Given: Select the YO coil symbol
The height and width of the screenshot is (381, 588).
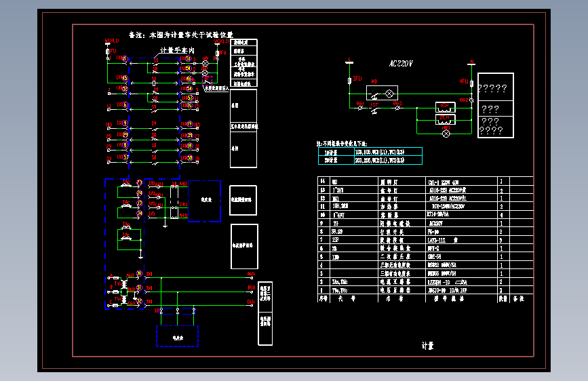Looking at the screenshot, I should (154, 83).
